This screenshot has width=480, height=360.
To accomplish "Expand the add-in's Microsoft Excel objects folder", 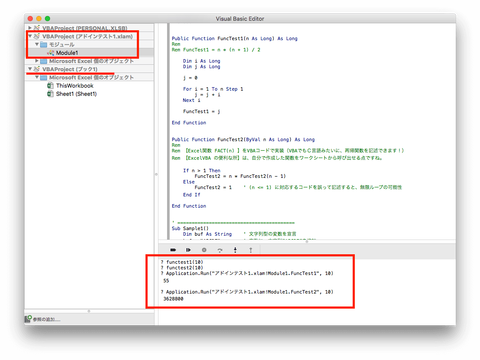I will coord(37,61).
